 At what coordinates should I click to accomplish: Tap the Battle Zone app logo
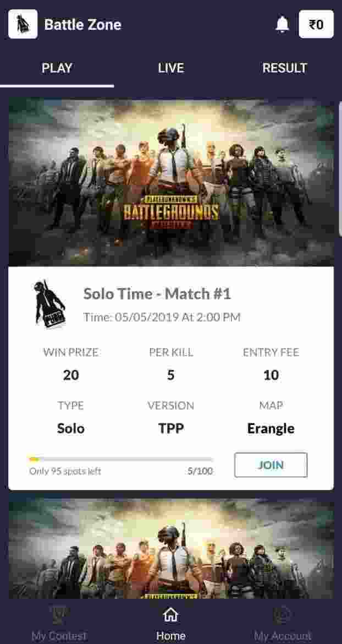pos(23,24)
